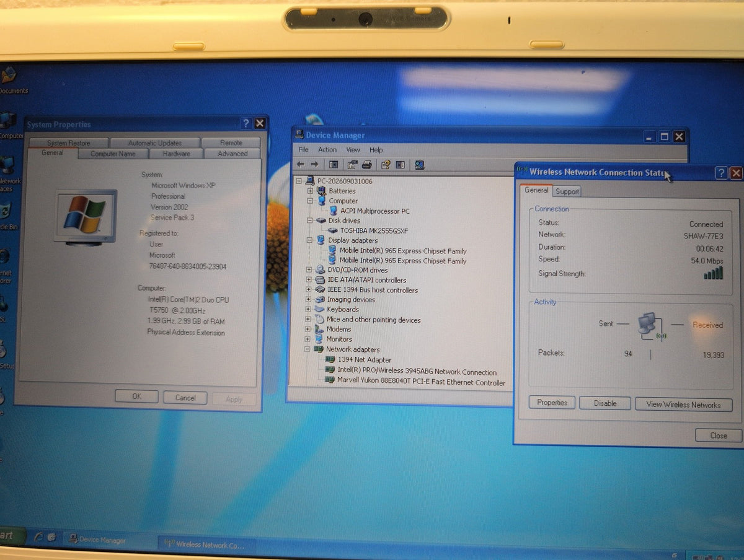
Task: Click the Back arrow in Device Manager toolbar
Action: tap(301, 165)
